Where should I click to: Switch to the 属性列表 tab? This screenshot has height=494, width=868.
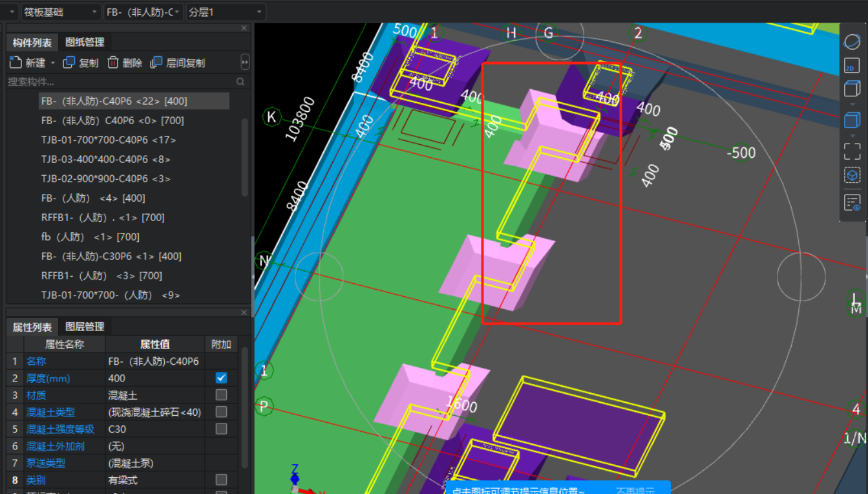click(32, 327)
